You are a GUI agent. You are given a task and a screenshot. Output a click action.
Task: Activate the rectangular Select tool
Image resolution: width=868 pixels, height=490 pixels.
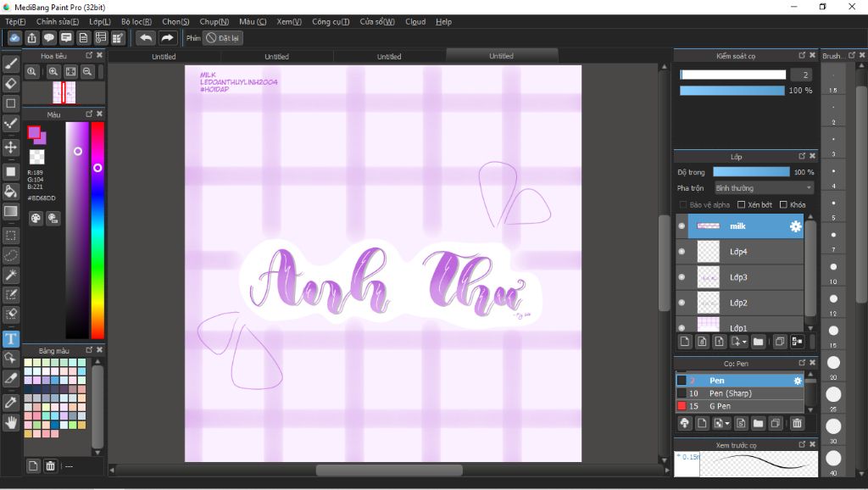click(10, 236)
